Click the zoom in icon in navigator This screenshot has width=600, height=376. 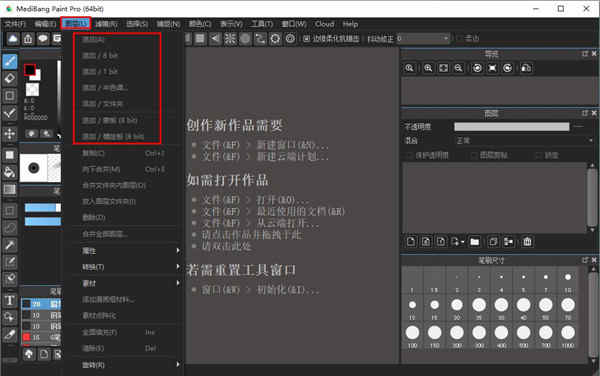(x=428, y=68)
